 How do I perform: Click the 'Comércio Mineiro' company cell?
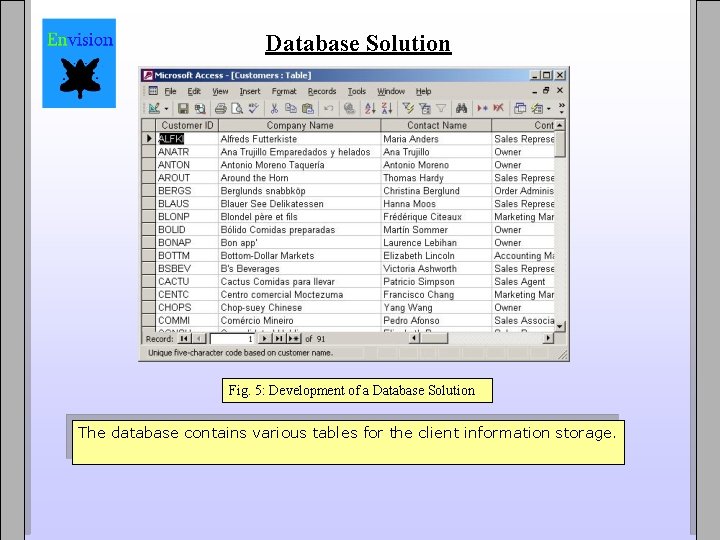point(300,321)
